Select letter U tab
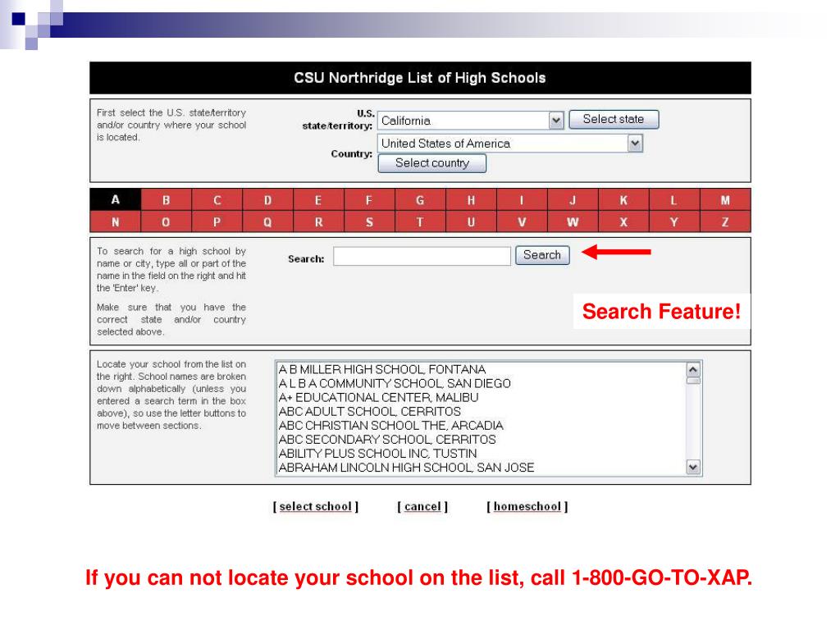Image resolution: width=840 pixels, height=630 pixels. [x=471, y=221]
